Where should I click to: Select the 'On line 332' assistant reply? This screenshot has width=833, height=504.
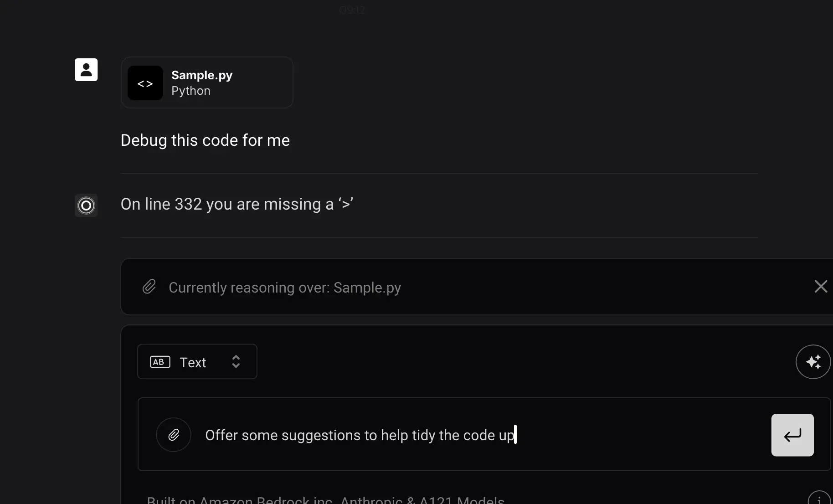[x=237, y=204]
